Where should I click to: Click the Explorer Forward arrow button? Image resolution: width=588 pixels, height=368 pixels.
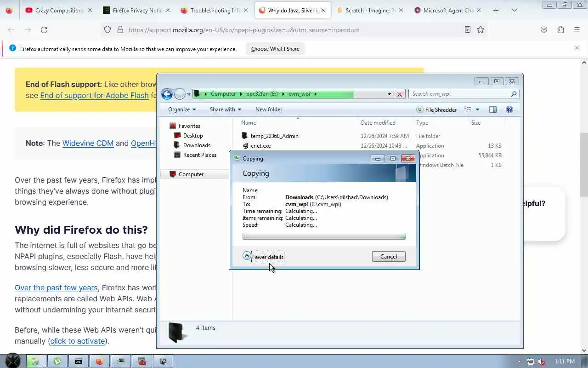coord(180,94)
